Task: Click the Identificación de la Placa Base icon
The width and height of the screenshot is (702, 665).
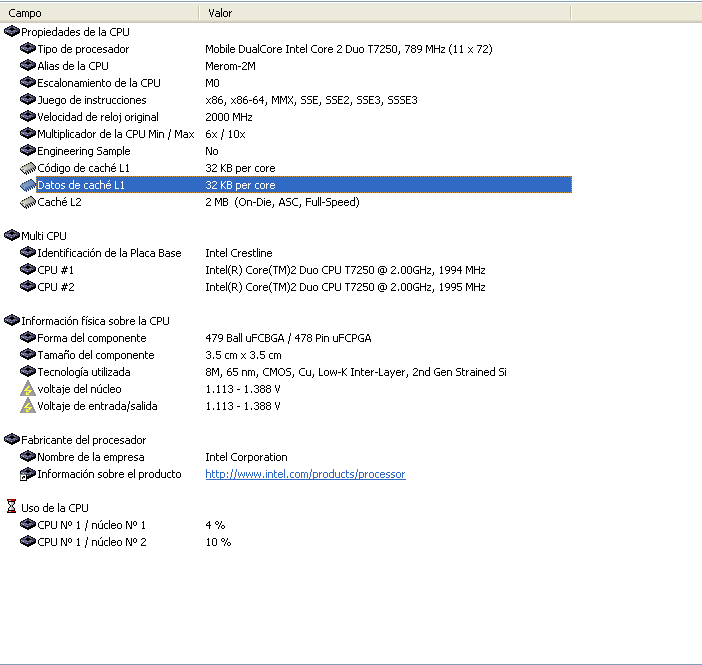Action: point(28,253)
